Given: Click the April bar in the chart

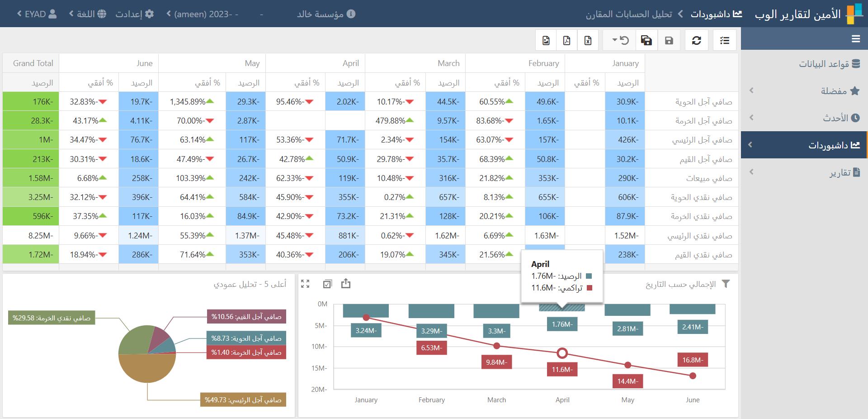Looking at the screenshot, I should pyautogui.click(x=562, y=308).
